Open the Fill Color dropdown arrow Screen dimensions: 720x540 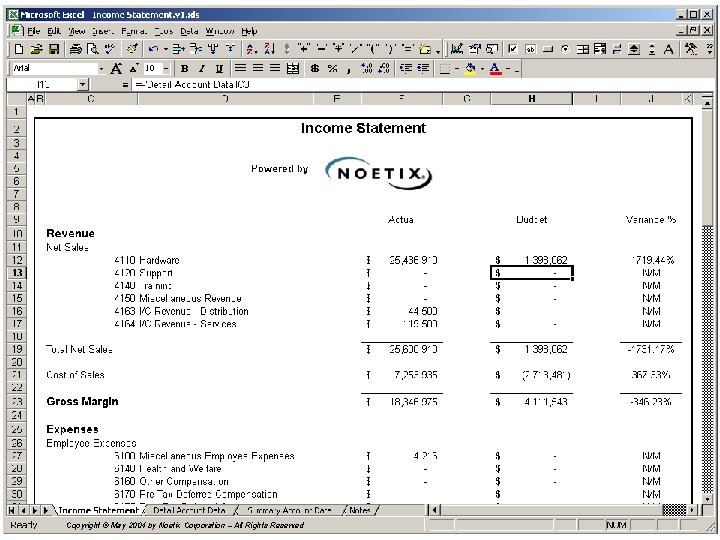[482, 68]
